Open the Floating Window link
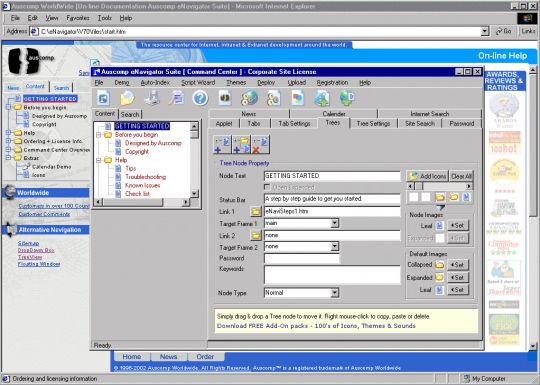 pos(39,264)
